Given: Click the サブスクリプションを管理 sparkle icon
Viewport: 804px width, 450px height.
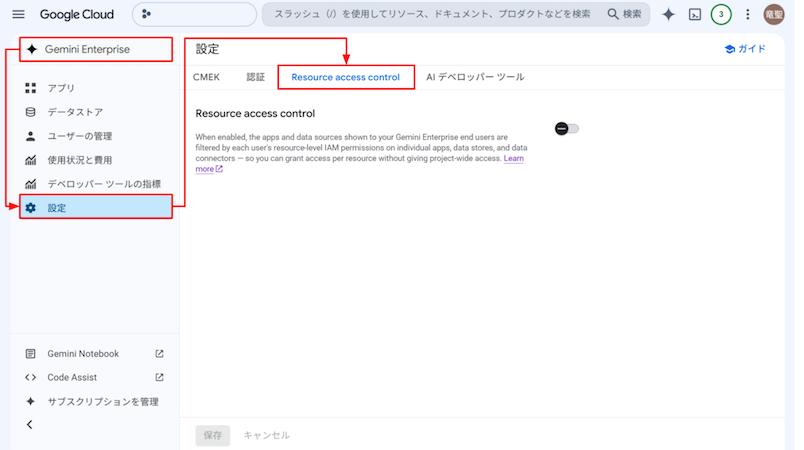Looking at the screenshot, I should click(31, 401).
